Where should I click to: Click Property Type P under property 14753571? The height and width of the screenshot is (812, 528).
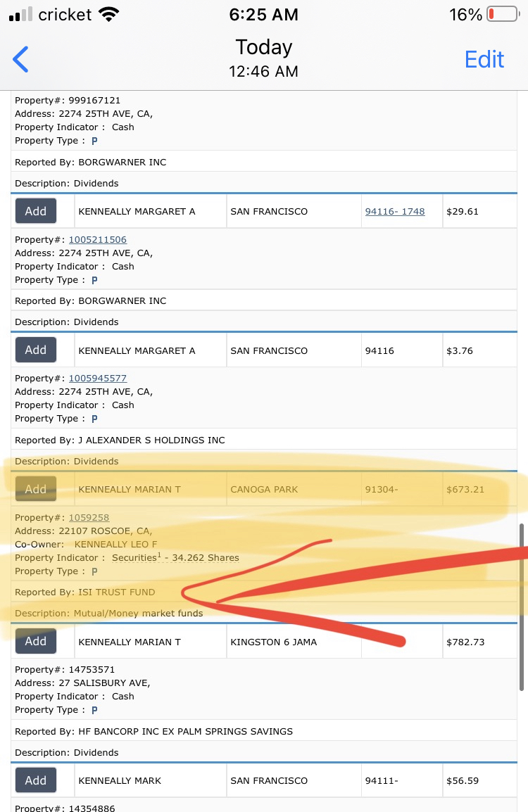[94, 710]
